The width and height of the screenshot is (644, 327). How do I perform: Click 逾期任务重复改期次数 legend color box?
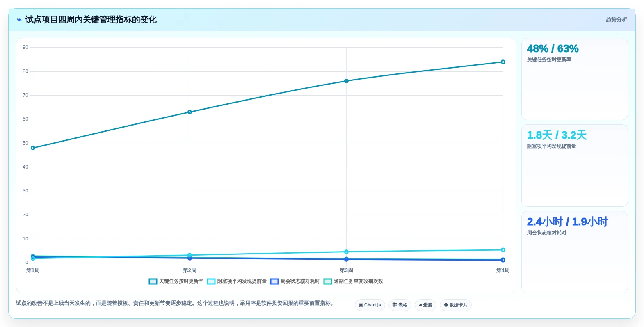coord(328,281)
